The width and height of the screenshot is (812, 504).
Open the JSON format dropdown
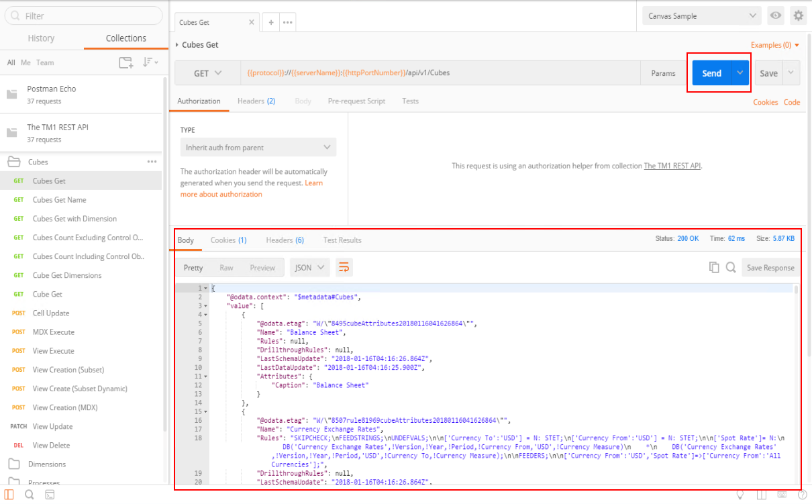[310, 268]
